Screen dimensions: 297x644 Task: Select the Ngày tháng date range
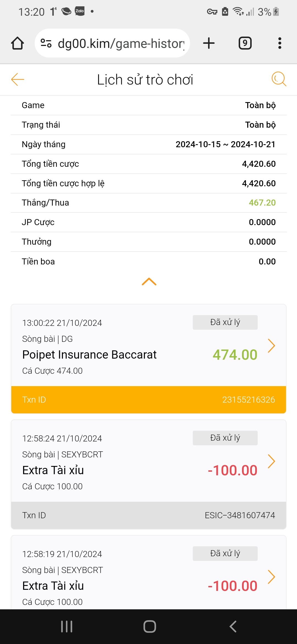226,144
